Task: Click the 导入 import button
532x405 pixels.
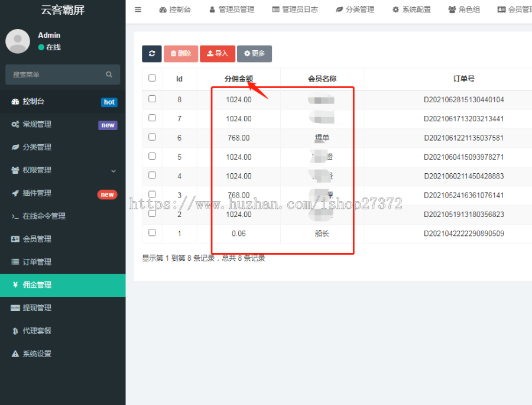Action: 218,54
